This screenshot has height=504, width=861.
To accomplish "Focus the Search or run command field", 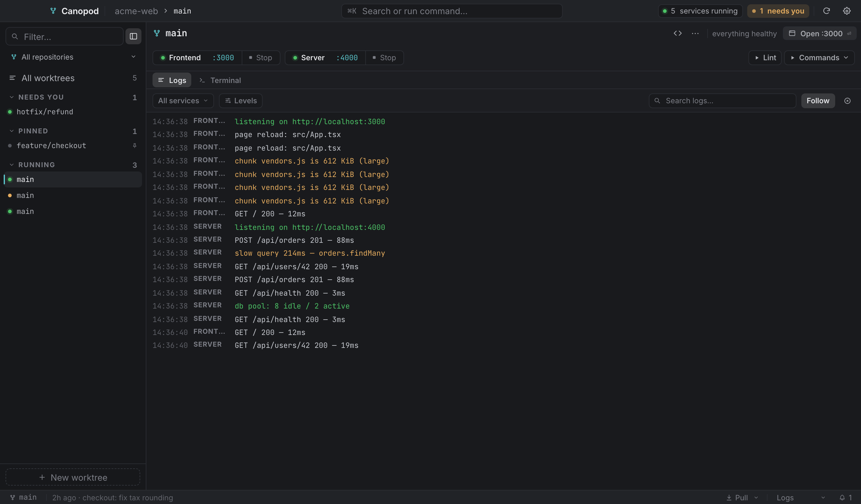I will pos(452,11).
